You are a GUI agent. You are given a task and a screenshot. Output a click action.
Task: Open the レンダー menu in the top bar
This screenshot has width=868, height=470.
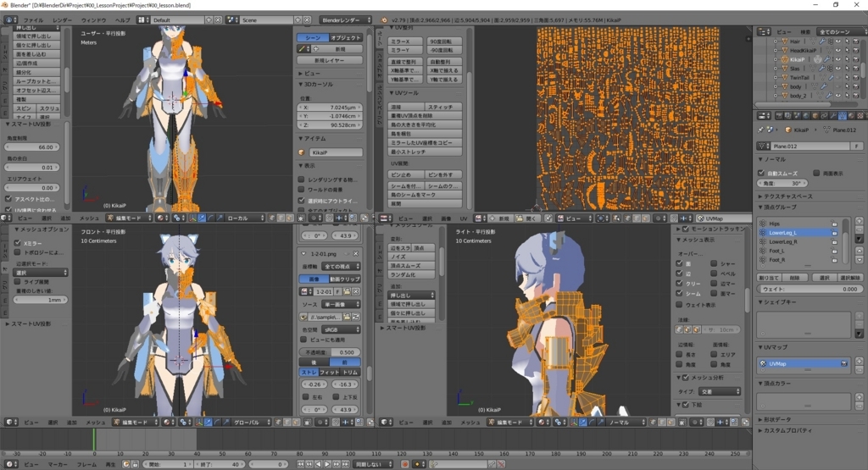tap(62, 20)
